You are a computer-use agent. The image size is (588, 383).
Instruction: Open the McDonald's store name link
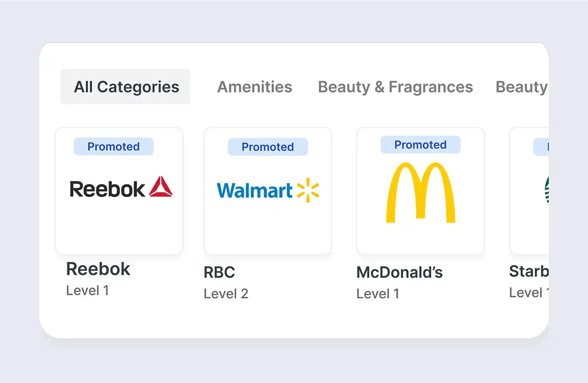[x=399, y=272]
